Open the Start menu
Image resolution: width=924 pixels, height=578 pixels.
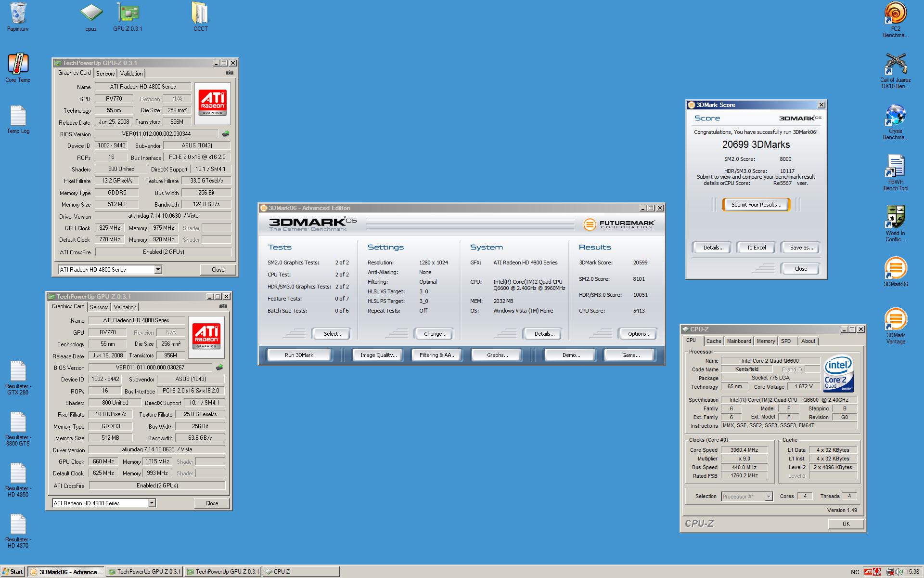point(13,572)
